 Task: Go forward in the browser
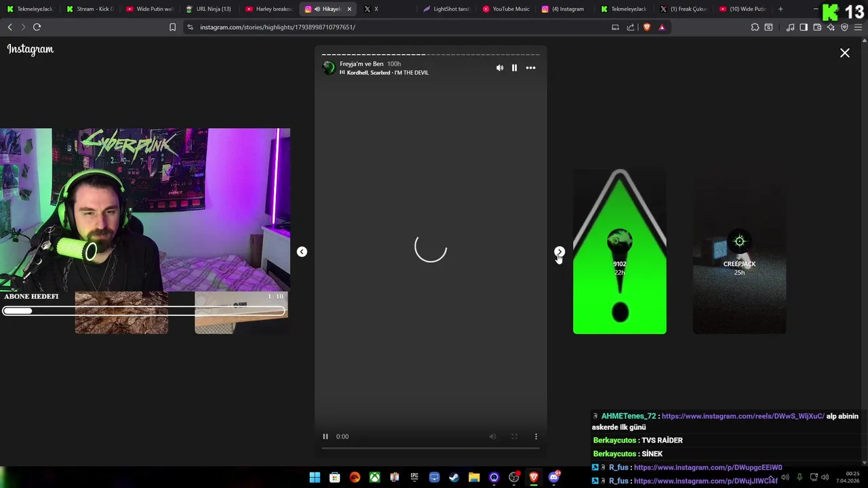(x=23, y=27)
